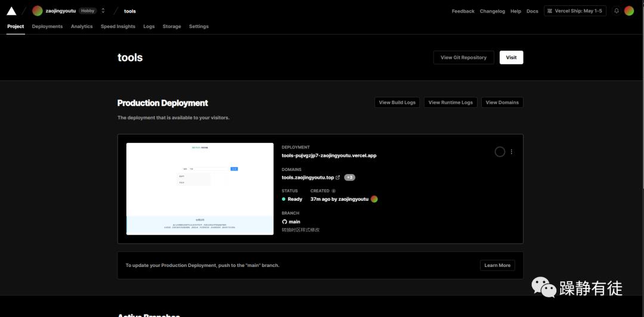Open View Build Logs
The height and width of the screenshot is (317, 644).
[397, 102]
